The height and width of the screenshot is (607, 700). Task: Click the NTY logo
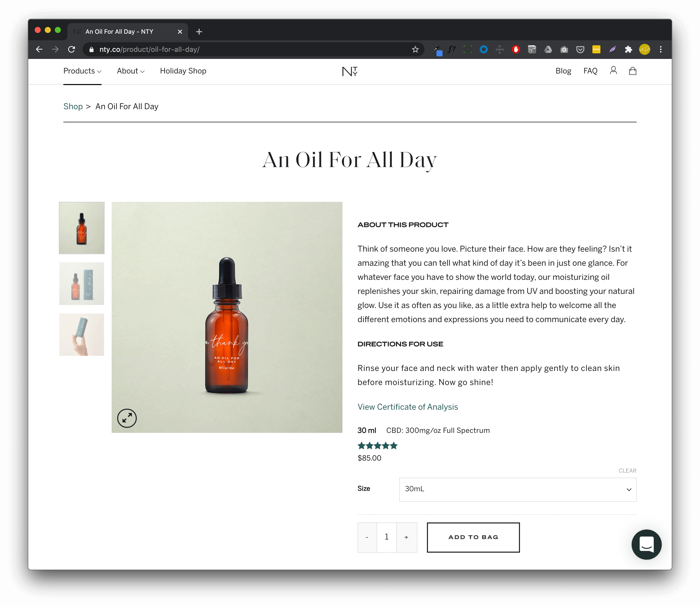pyautogui.click(x=350, y=71)
